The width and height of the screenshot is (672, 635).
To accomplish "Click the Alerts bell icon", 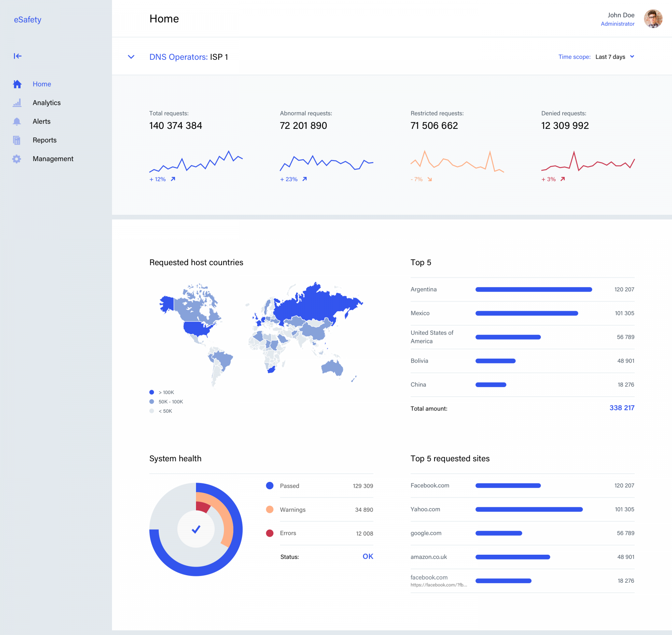I will point(17,121).
